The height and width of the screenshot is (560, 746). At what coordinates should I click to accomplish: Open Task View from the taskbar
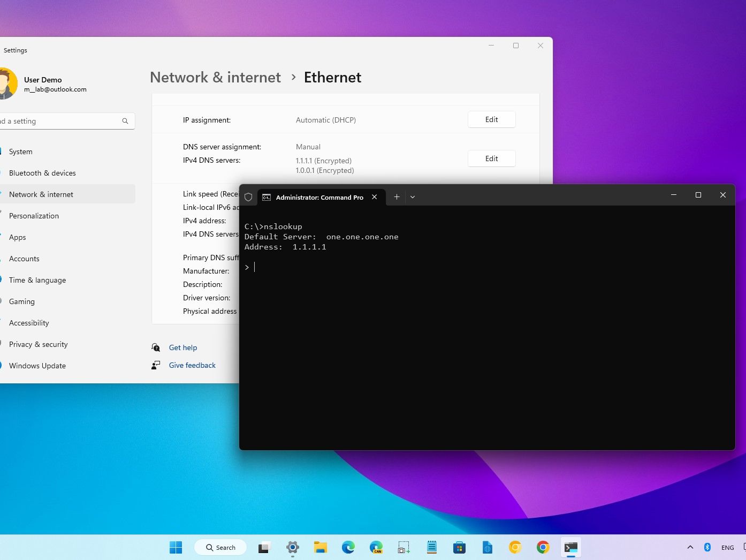coord(264,547)
